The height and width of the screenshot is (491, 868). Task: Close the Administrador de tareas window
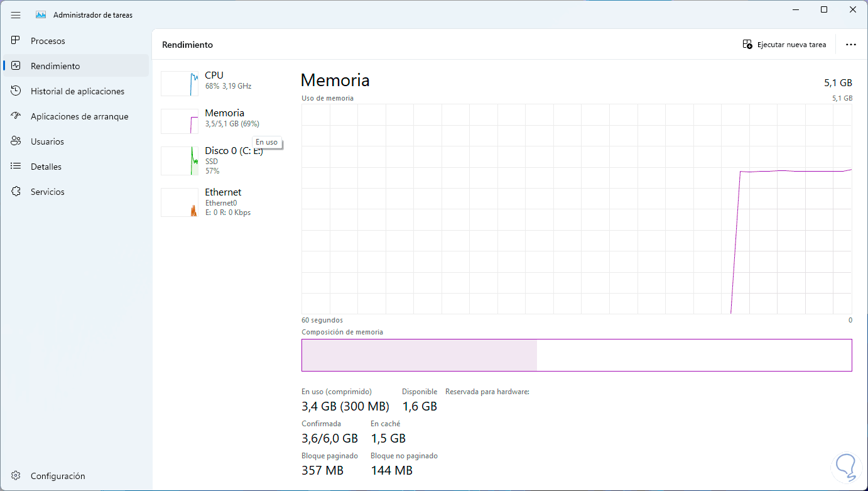pyautogui.click(x=853, y=10)
